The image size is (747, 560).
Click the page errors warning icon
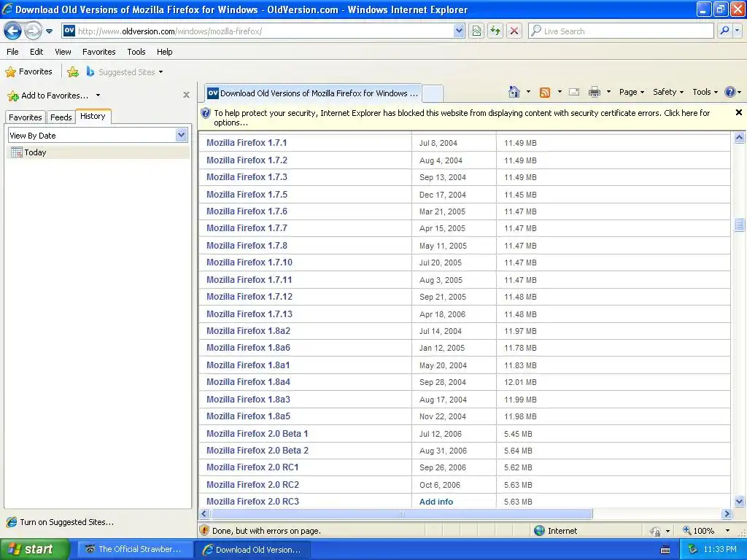click(x=204, y=531)
